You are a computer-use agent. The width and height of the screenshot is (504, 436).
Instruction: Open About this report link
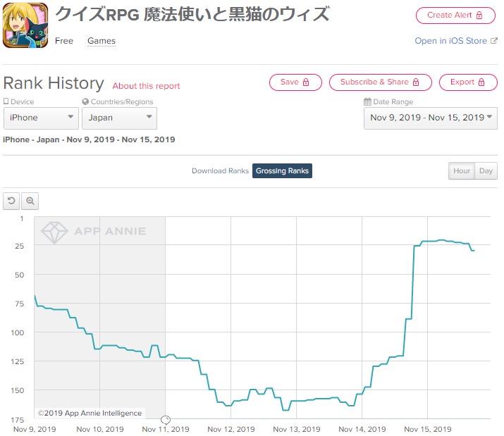click(146, 86)
